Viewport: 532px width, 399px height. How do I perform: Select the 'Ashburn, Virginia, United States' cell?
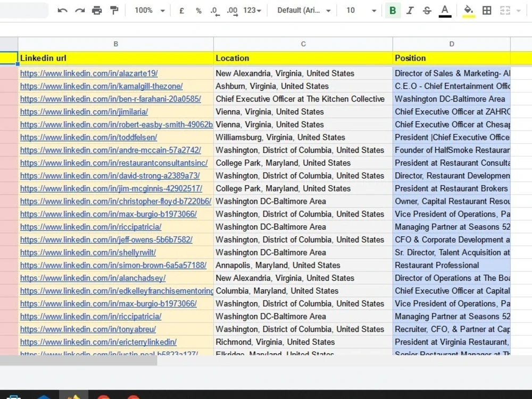pyautogui.click(x=303, y=86)
